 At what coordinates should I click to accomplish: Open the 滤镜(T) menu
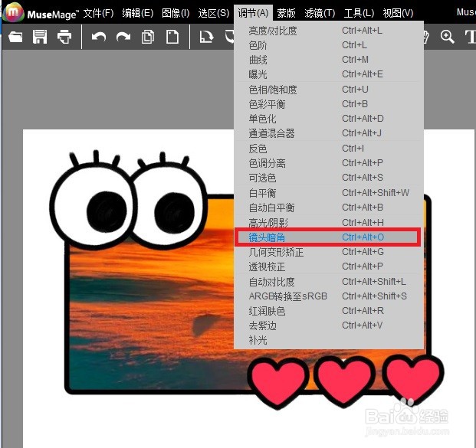click(320, 13)
